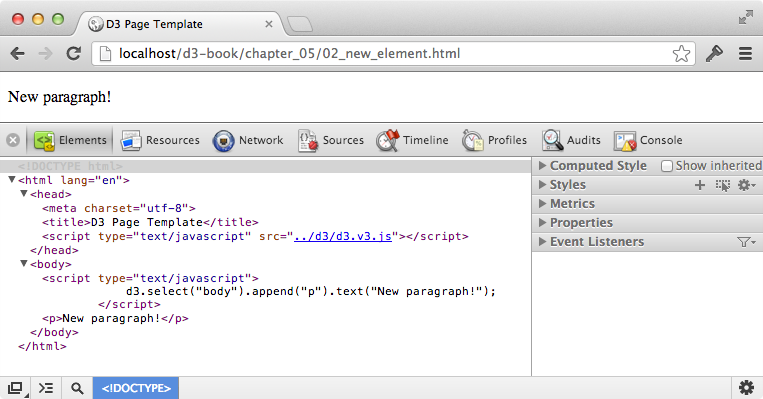Click the pin extension icon in the toolbar

[x=714, y=54]
